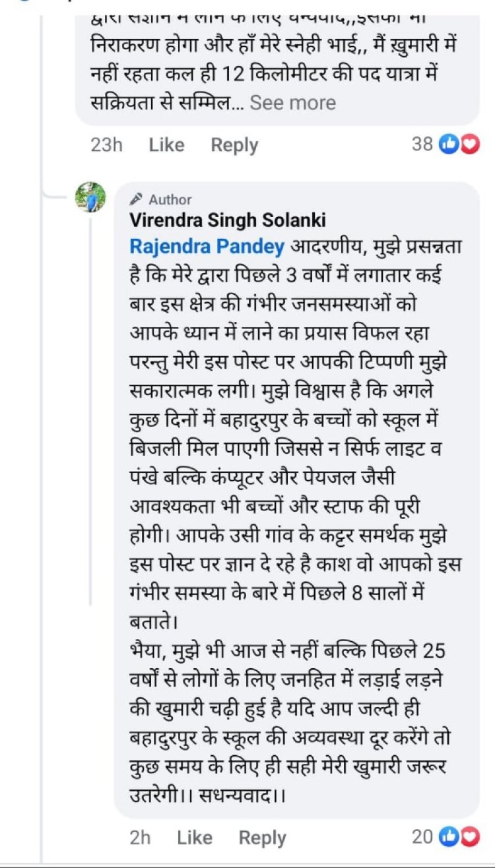Like Virendra Singh Solanki's comment

tap(195, 838)
